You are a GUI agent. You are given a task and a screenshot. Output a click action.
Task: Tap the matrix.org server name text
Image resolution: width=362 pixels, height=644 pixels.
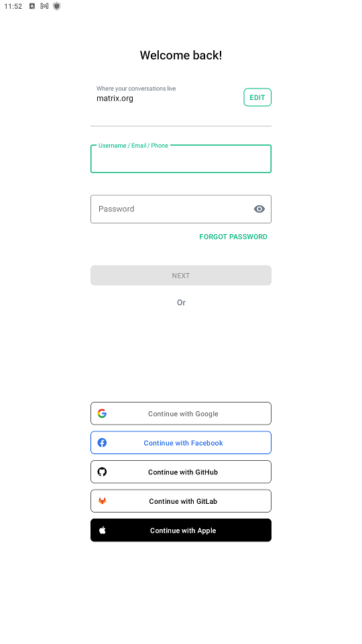pos(115,99)
